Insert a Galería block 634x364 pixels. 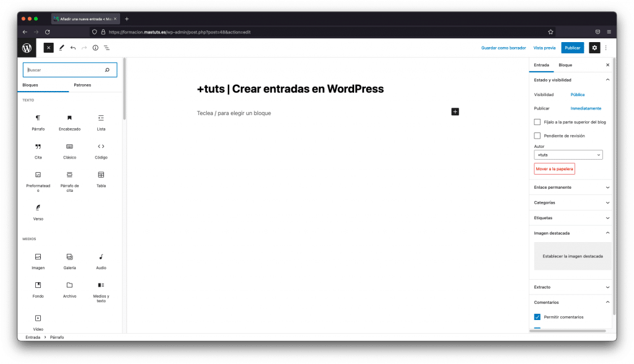click(x=69, y=261)
